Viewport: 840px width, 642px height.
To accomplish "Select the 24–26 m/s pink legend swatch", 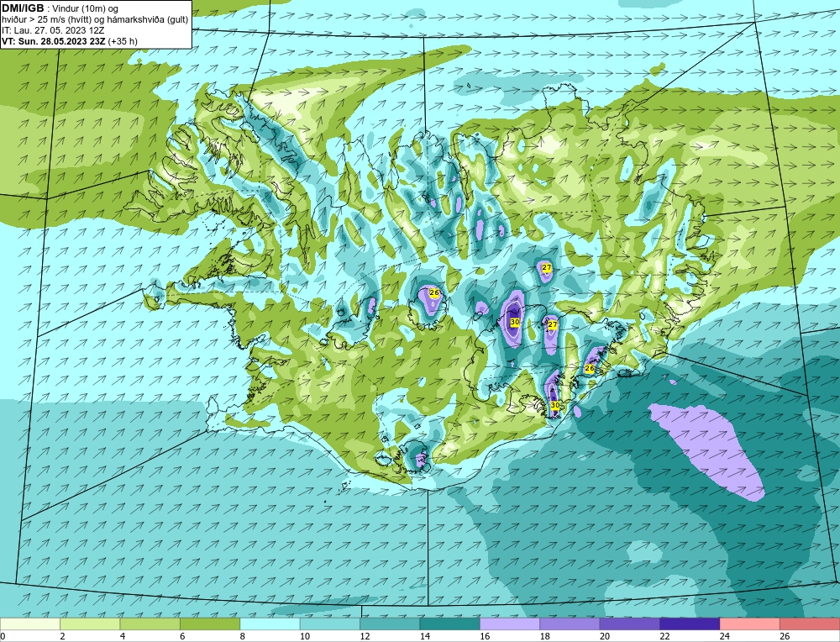I will (750, 624).
